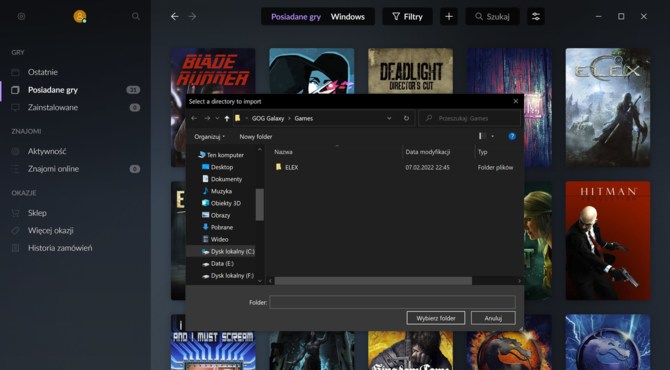The width and height of the screenshot is (670, 370).
Task: Open GOG Galaxy settings gear icon
Action: pos(21,16)
